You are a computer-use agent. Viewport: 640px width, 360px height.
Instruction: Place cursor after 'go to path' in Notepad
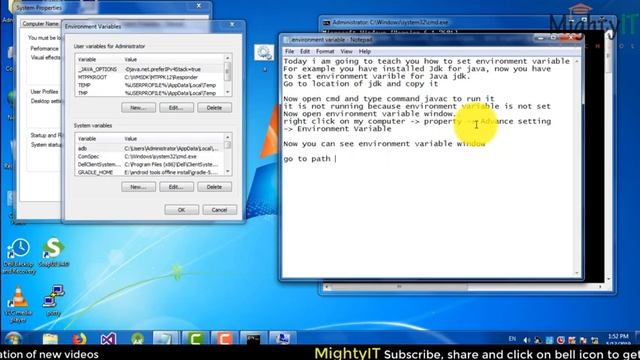[335, 159]
